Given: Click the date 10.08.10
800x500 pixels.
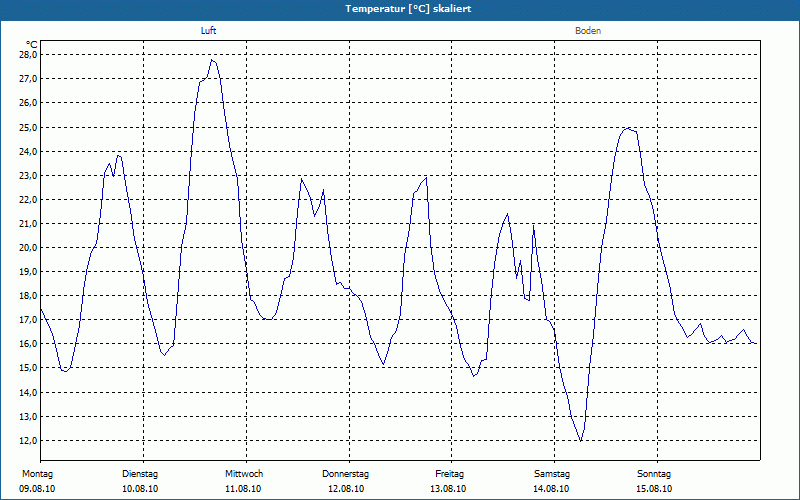Looking at the screenshot, I should click(140, 489).
